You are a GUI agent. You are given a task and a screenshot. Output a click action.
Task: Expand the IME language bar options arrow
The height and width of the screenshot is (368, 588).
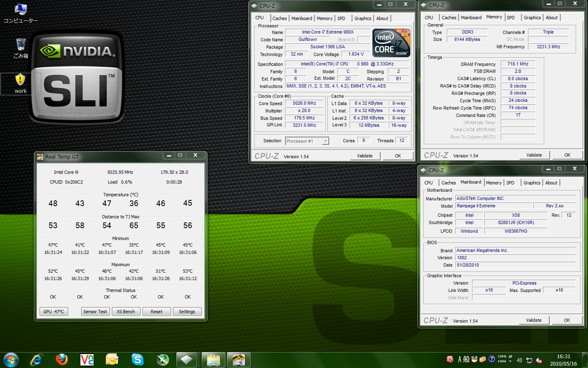click(x=510, y=361)
